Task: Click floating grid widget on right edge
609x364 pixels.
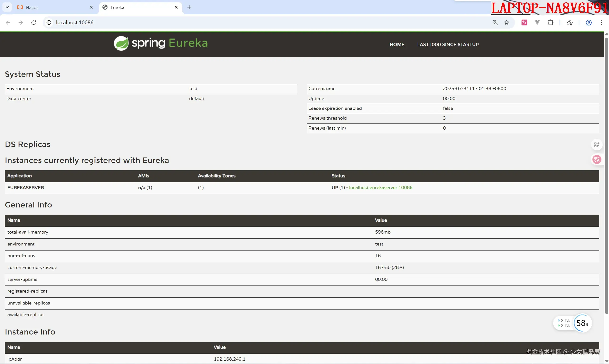Action: [x=597, y=145]
